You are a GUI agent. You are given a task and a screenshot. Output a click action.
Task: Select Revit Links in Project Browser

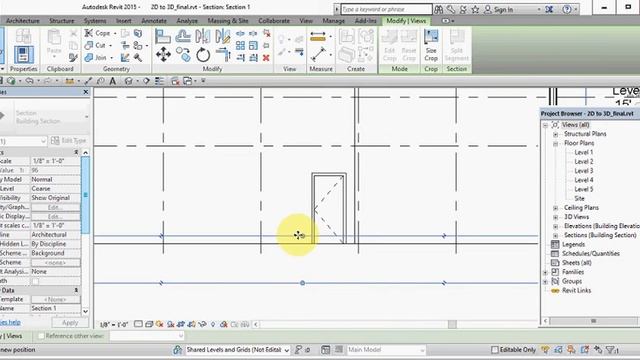(576, 291)
